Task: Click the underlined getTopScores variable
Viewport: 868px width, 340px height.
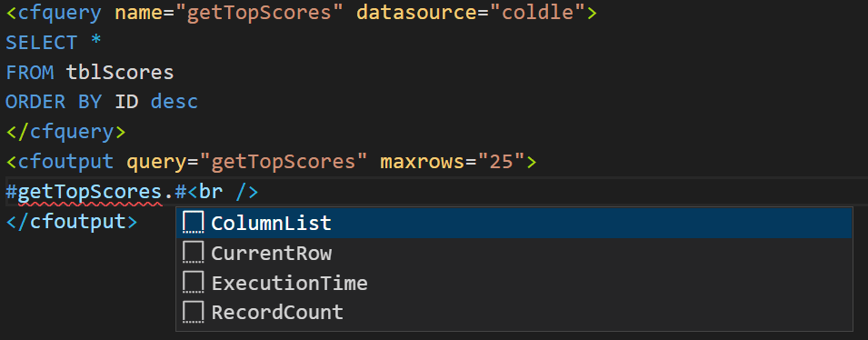Action: [90, 192]
